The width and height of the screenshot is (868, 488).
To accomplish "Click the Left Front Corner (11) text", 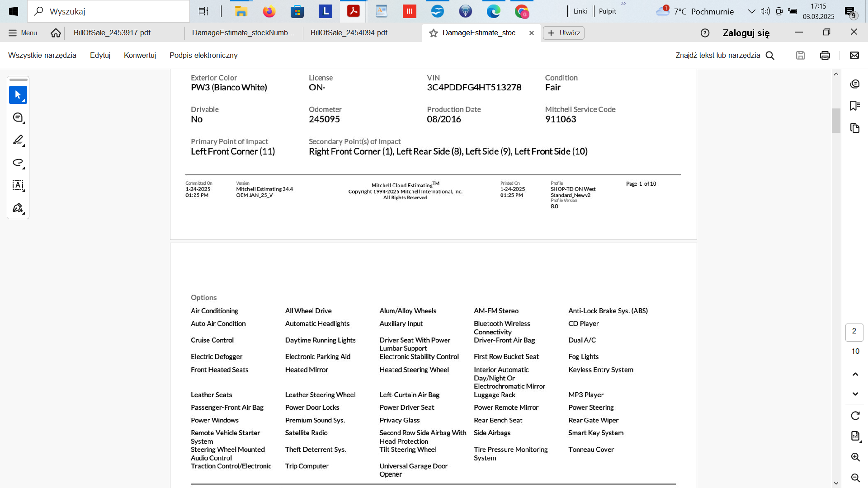I will [x=233, y=151].
